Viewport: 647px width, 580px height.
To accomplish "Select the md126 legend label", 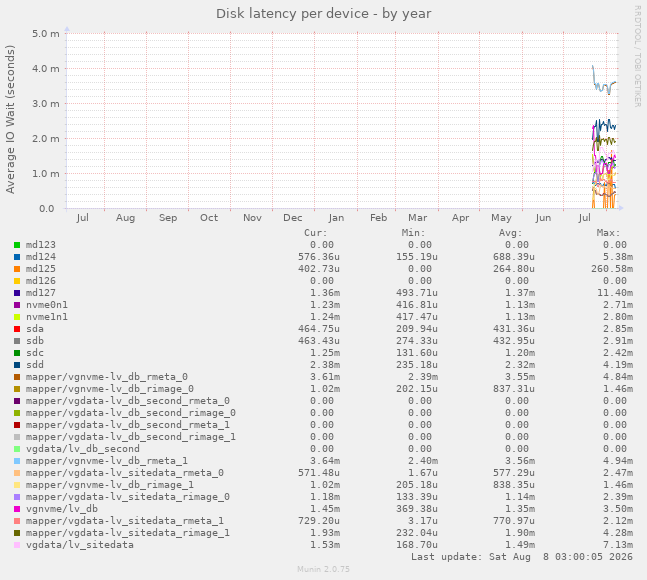I will (40, 281).
